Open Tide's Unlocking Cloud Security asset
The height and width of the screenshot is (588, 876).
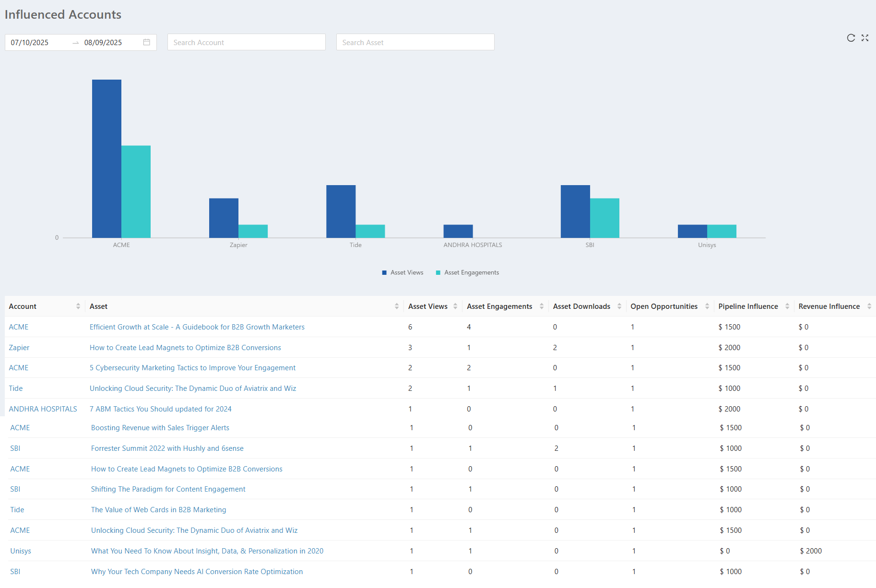coord(193,388)
